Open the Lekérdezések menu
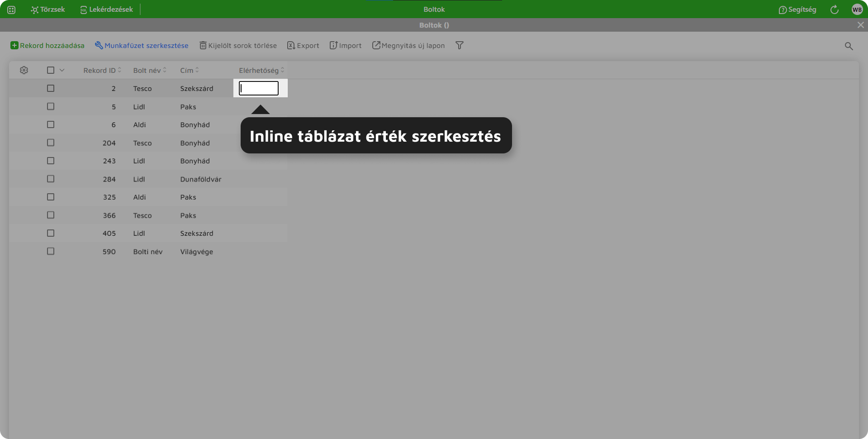The height and width of the screenshot is (439, 868). click(x=106, y=10)
